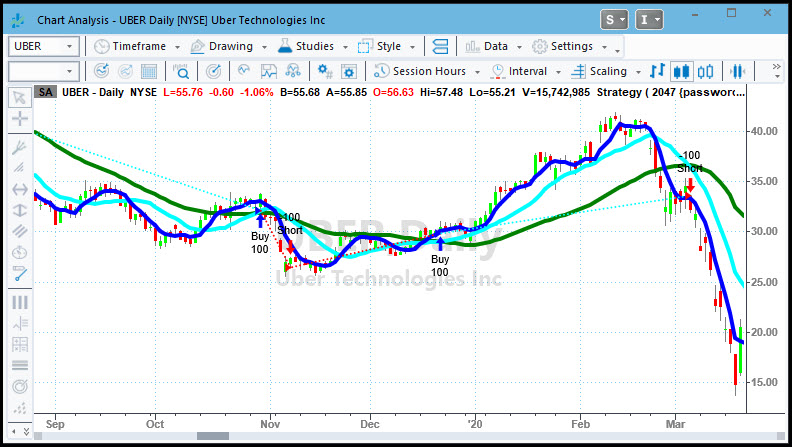Viewport: 792px width, 447px height.
Task: Click the UBER symbol input field
Action: pos(35,46)
